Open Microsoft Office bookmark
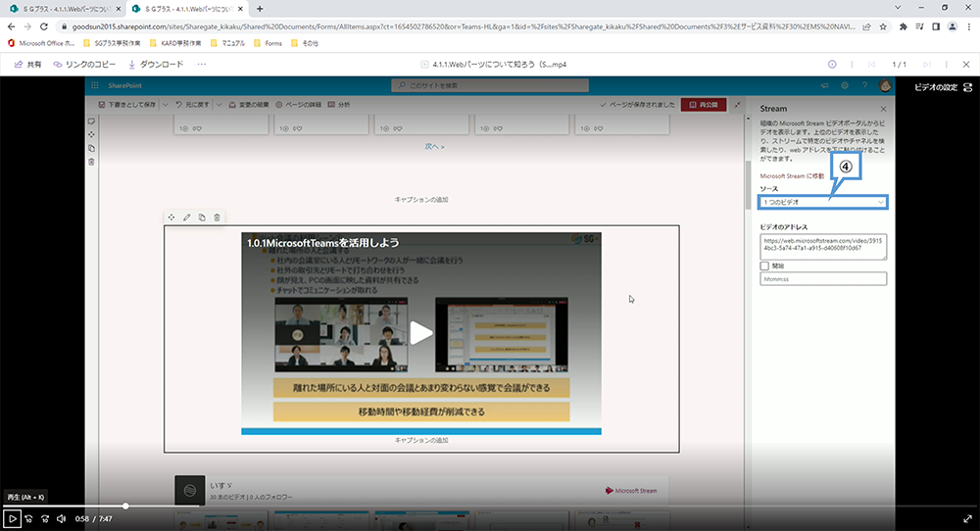Viewport: 980px width, 531px height. click(41, 43)
